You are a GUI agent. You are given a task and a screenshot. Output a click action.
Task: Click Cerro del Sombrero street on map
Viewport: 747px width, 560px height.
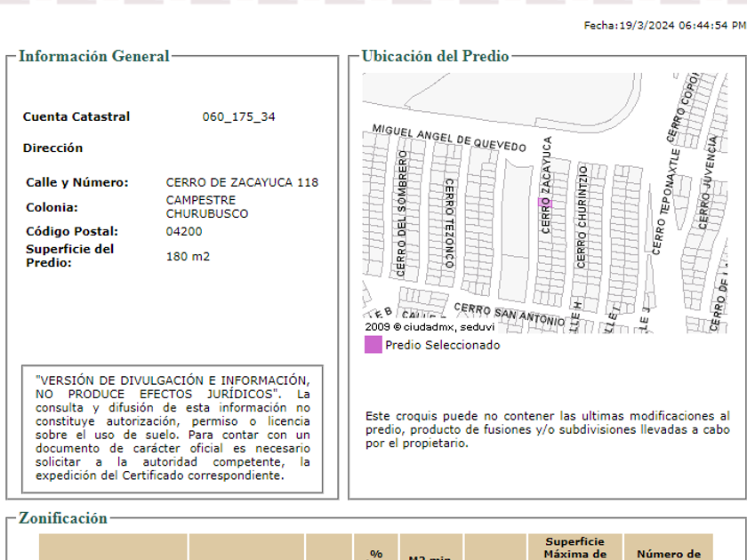coord(402,213)
